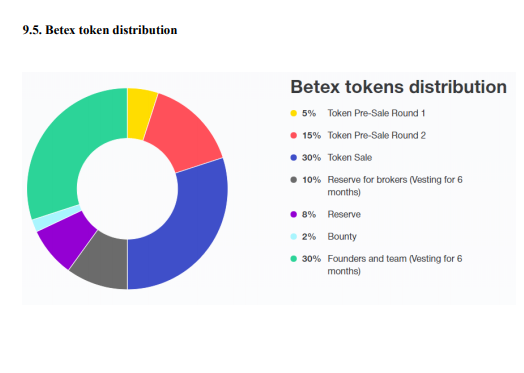The height and width of the screenshot is (373, 524).
Task: Click the yellow Token Pre-Sale Round 1 legend dot
Action: 293,113
